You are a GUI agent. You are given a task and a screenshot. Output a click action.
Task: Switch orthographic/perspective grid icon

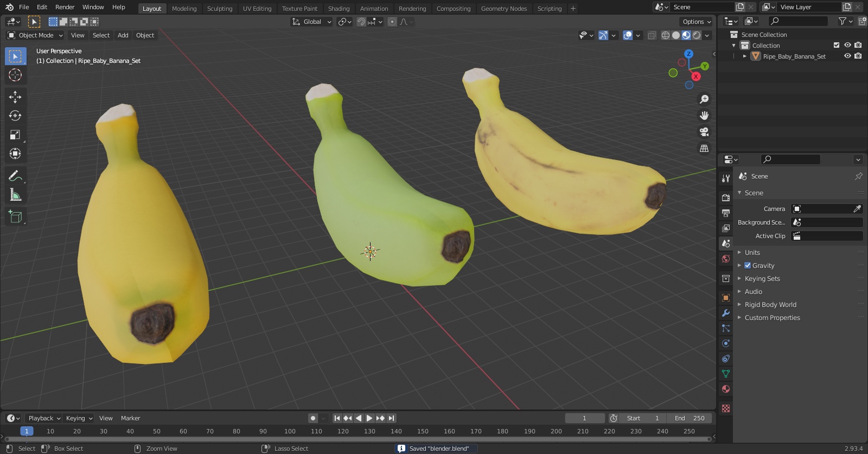tap(704, 148)
